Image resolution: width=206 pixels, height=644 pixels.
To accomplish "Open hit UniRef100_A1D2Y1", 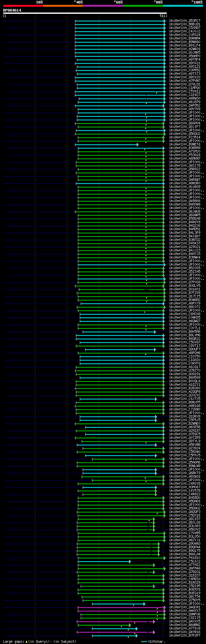I will click(x=185, y=385).
